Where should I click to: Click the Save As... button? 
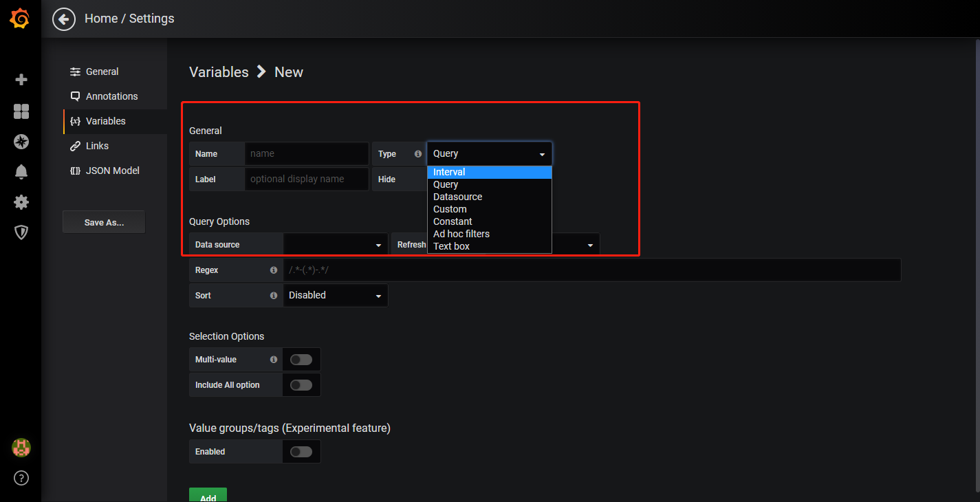coord(104,222)
